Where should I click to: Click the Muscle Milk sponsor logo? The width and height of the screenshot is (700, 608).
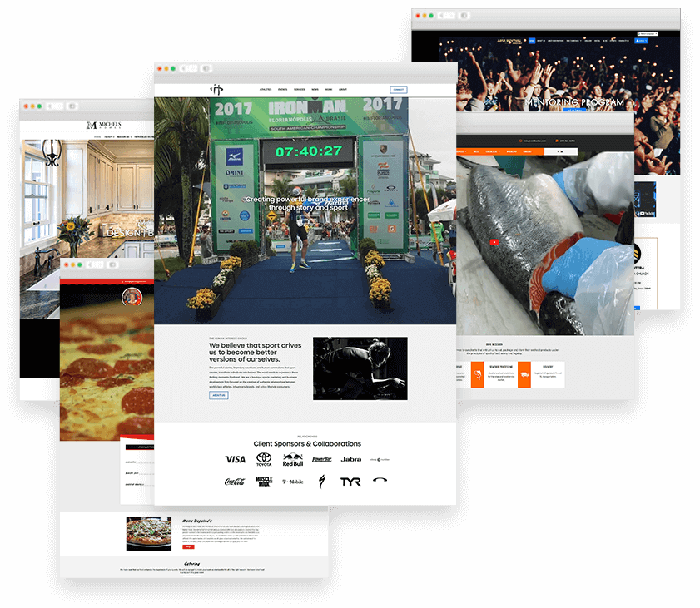pyautogui.click(x=264, y=482)
